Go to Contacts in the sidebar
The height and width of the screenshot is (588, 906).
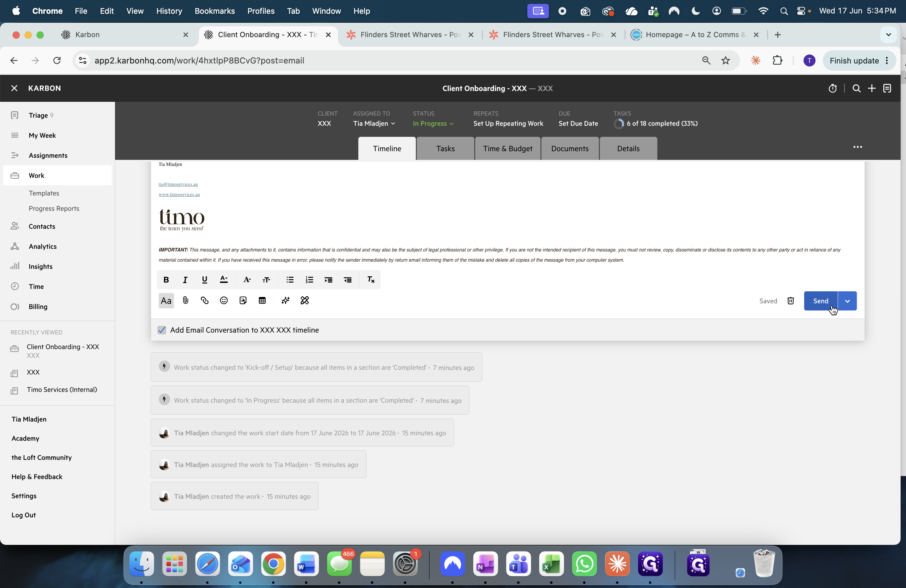coord(57,226)
